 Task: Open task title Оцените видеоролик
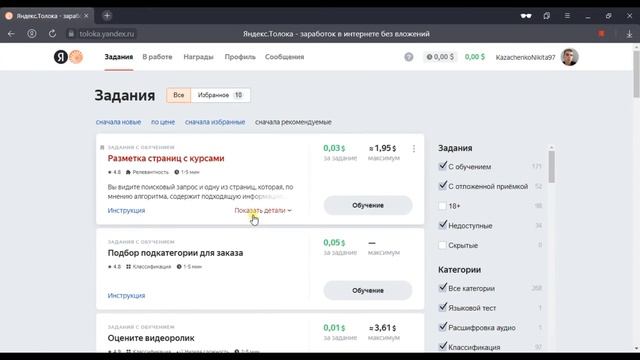pyautogui.click(x=151, y=338)
